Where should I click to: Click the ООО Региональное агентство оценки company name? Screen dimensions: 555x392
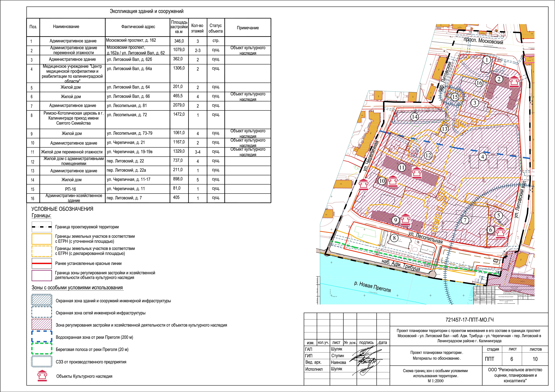pyautogui.click(x=515, y=375)
